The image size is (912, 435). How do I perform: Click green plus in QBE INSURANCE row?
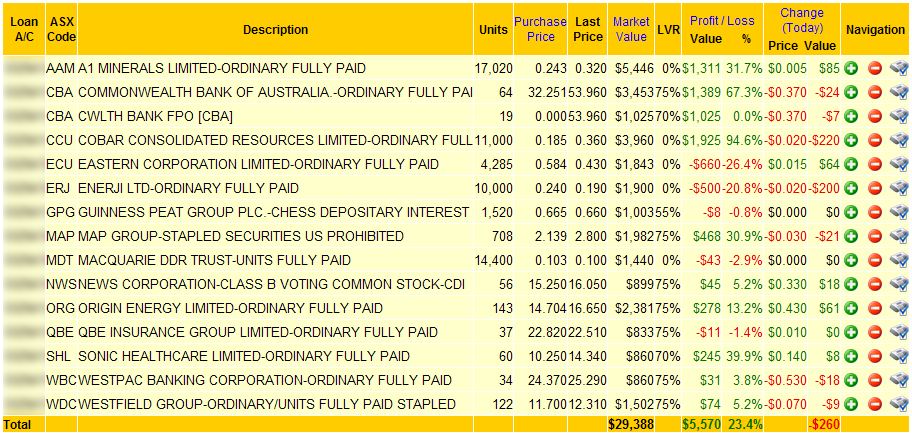[x=851, y=333]
